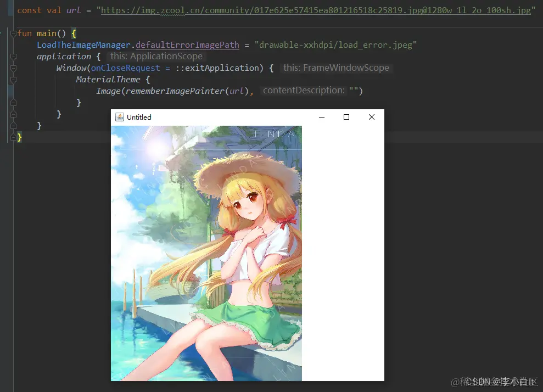Click the LoadTheImageManager class name
The height and width of the screenshot is (392, 543).
click(x=83, y=45)
